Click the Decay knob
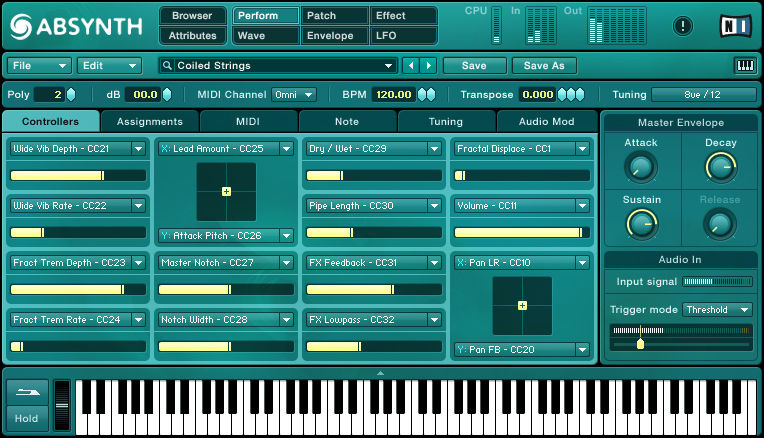 coord(719,166)
